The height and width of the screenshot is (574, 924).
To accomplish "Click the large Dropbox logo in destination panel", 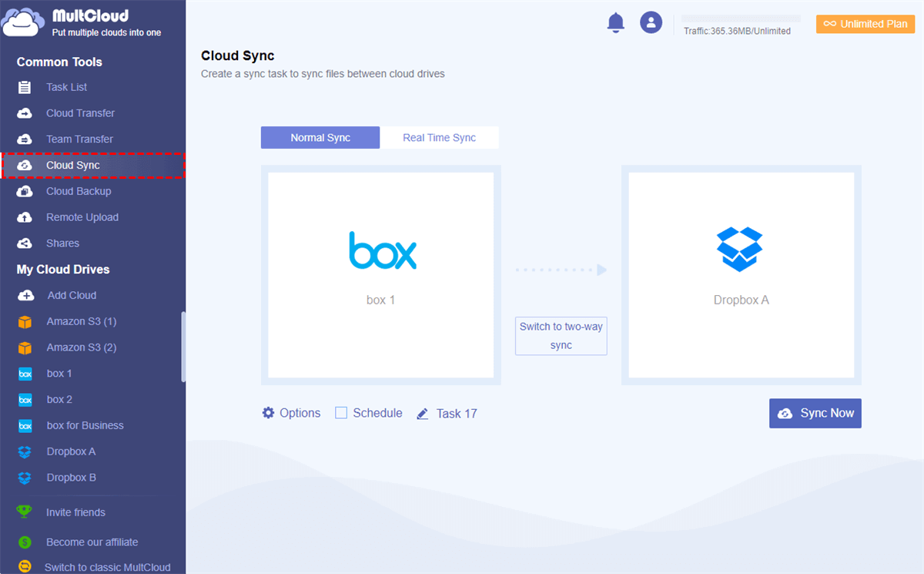I will (x=740, y=249).
